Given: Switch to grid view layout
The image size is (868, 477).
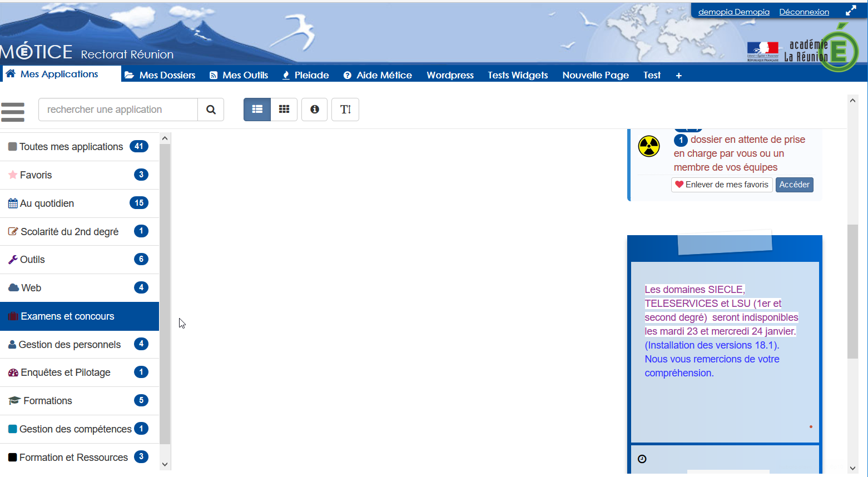Looking at the screenshot, I should (x=284, y=110).
